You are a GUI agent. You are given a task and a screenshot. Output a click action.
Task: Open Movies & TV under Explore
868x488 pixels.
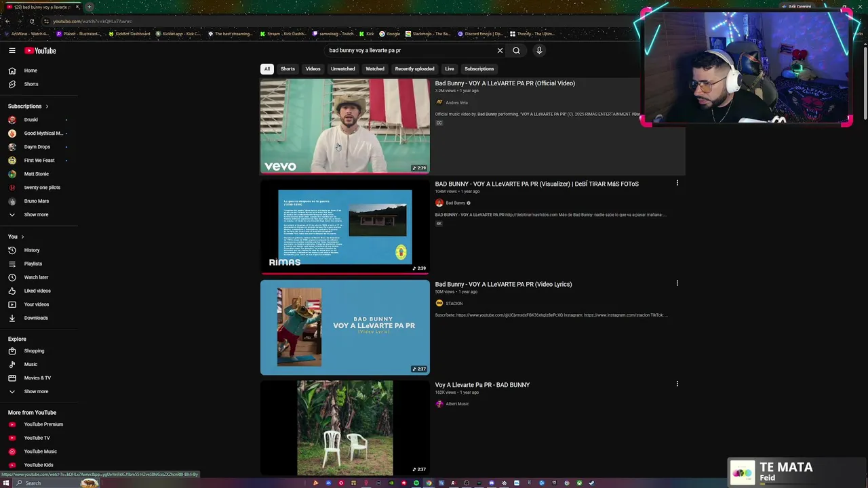(x=38, y=378)
